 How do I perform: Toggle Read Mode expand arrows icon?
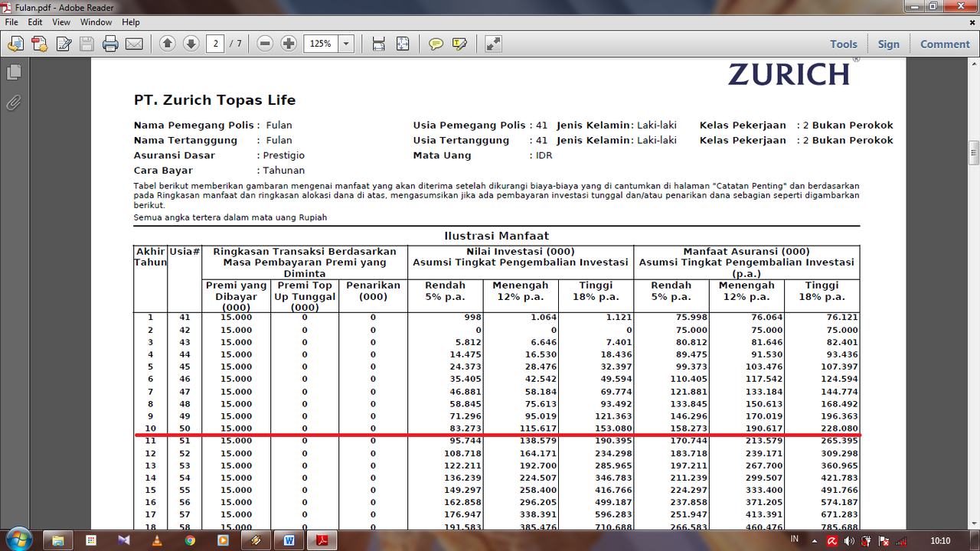493,44
